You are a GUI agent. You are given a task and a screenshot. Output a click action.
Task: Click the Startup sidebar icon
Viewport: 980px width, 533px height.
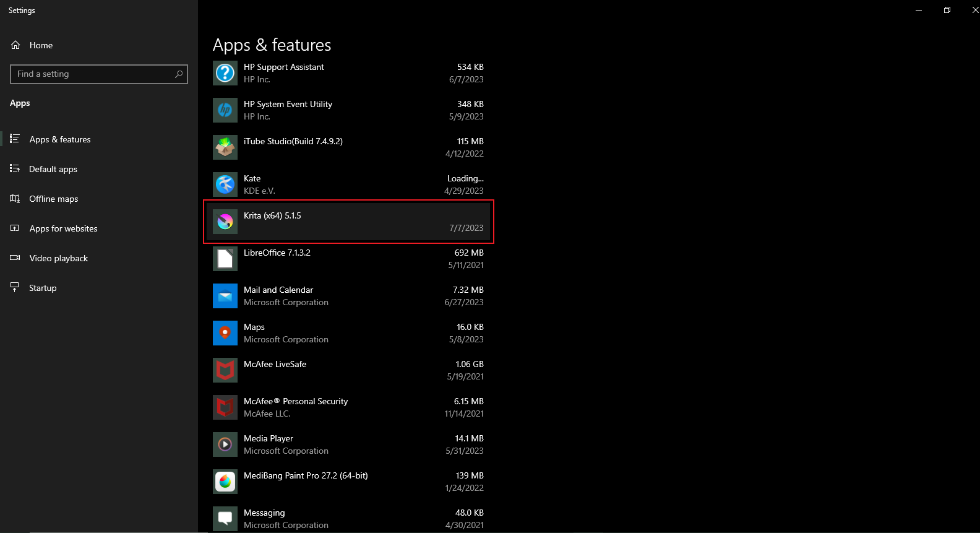pyautogui.click(x=15, y=287)
